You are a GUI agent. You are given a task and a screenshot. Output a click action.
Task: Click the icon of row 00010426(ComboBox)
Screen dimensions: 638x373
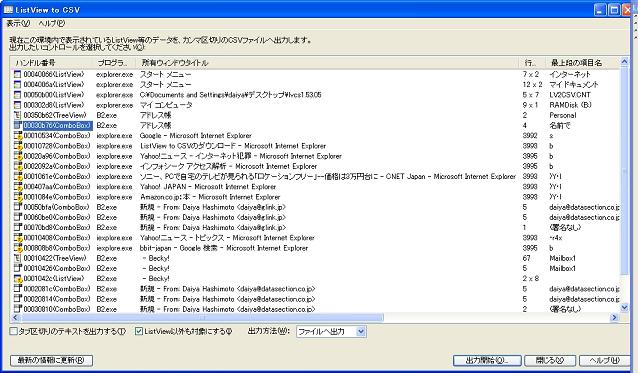[17, 268]
